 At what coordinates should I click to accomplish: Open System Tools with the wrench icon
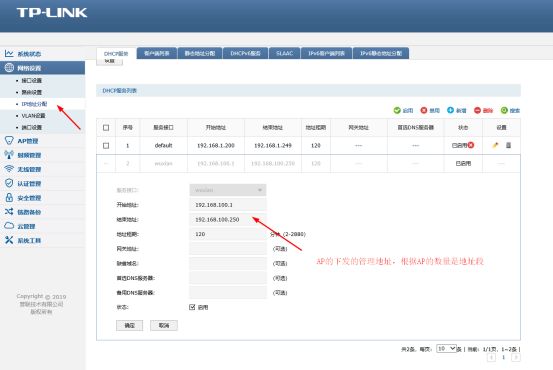tap(23, 240)
